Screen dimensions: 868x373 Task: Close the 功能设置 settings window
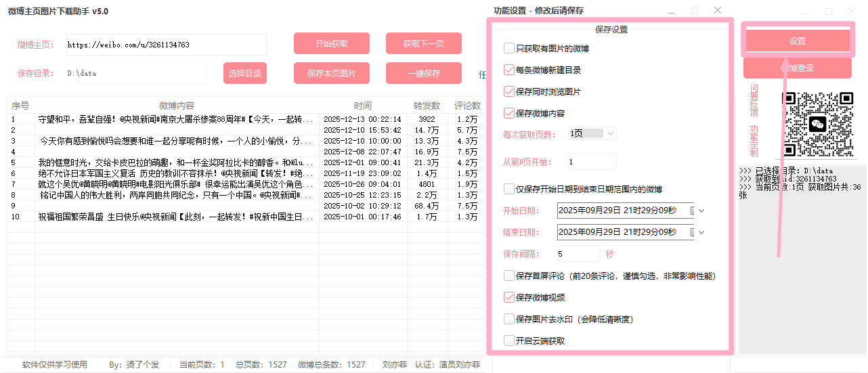tap(718, 11)
